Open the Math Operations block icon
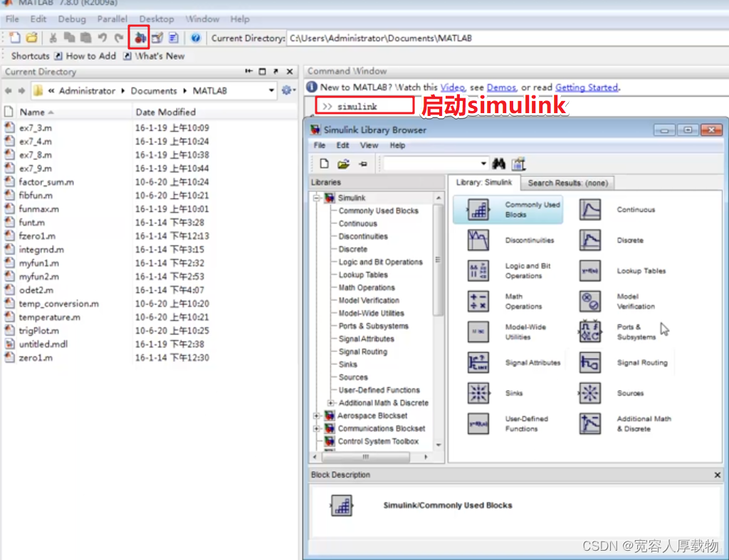Viewport: 729px width, 560px height. [x=478, y=301]
